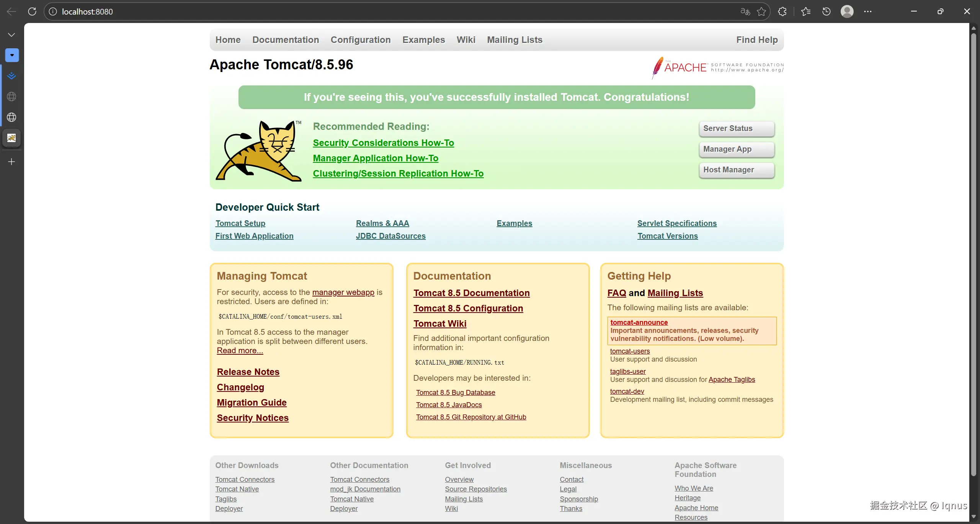Open the translate page icon
The image size is (980, 524).
[x=745, y=11]
